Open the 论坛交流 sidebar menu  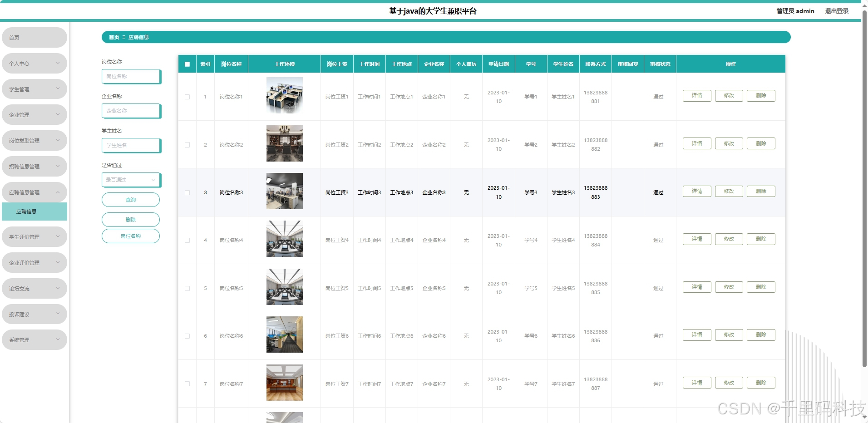coord(35,289)
